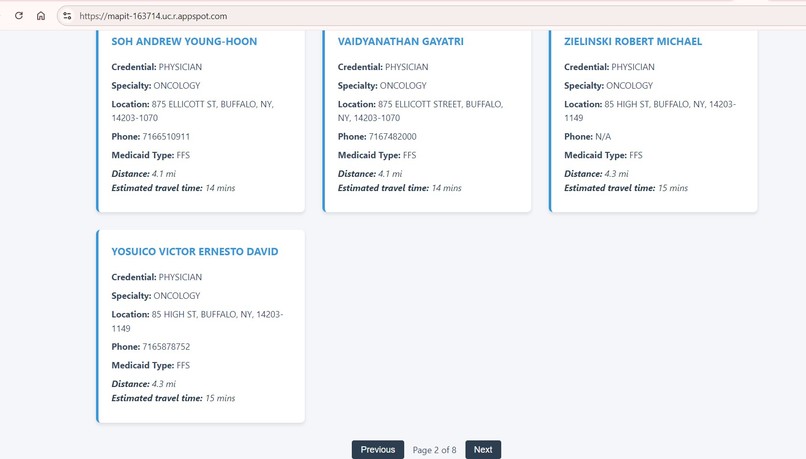Open YOSUICO VICTOR ERNESTO DAVID provider name
The image size is (806, 459).
click(x=195, y=252)
